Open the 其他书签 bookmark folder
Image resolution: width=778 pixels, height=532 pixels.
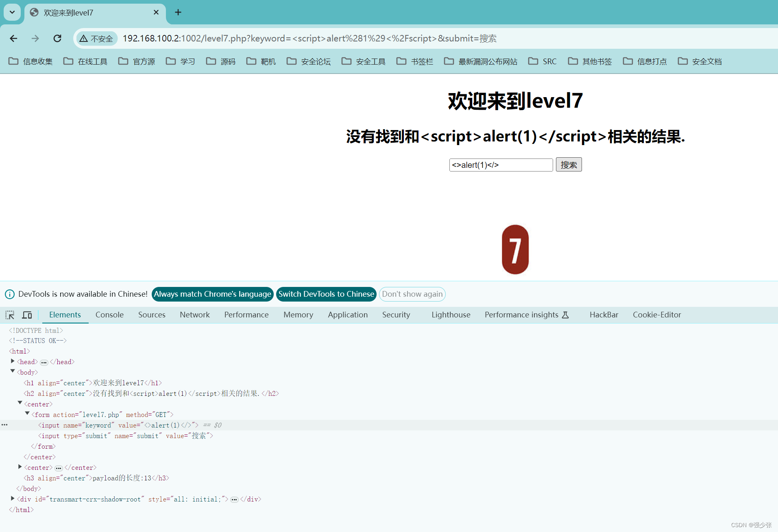(x=590, y=61)
